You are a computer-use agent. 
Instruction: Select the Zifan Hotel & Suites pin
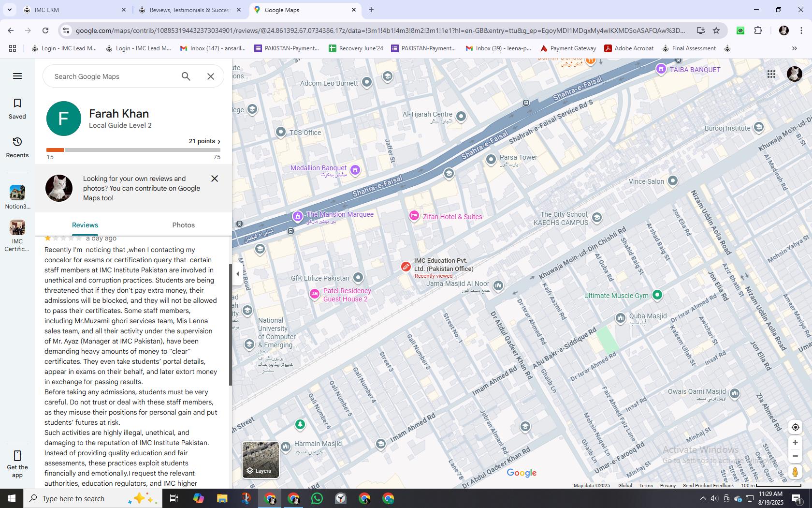414,216
